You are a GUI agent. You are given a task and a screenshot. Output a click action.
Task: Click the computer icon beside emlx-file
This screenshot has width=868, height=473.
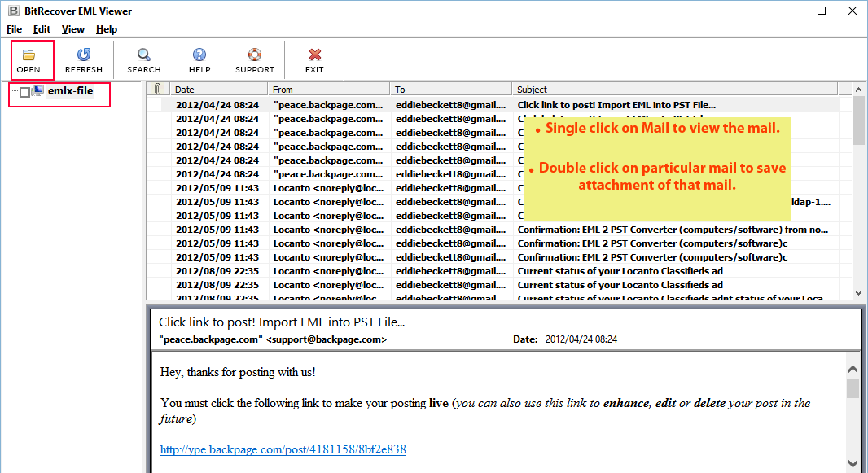tap(37, 90)
